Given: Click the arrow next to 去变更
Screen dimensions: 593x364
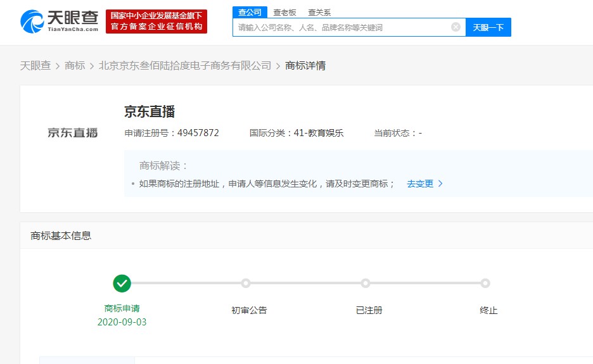Looking at the screenshot, I should pyautogui.click(x=440, y=184).
